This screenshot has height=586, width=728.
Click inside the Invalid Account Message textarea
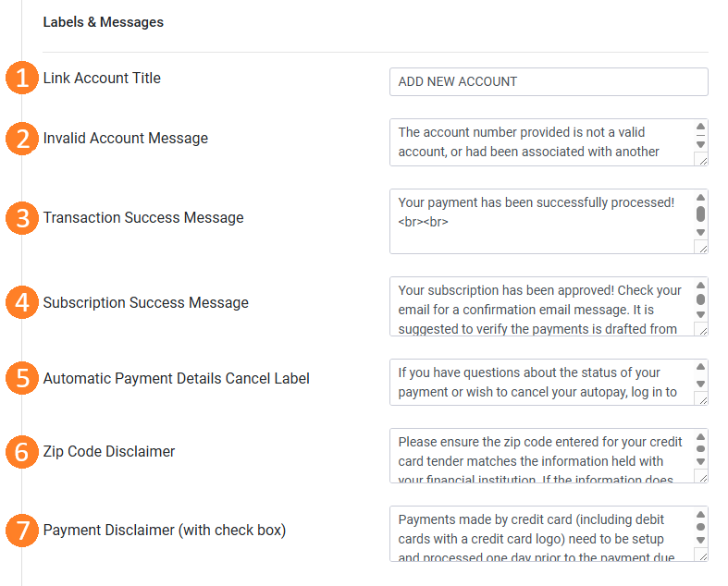tap(541, 142)
